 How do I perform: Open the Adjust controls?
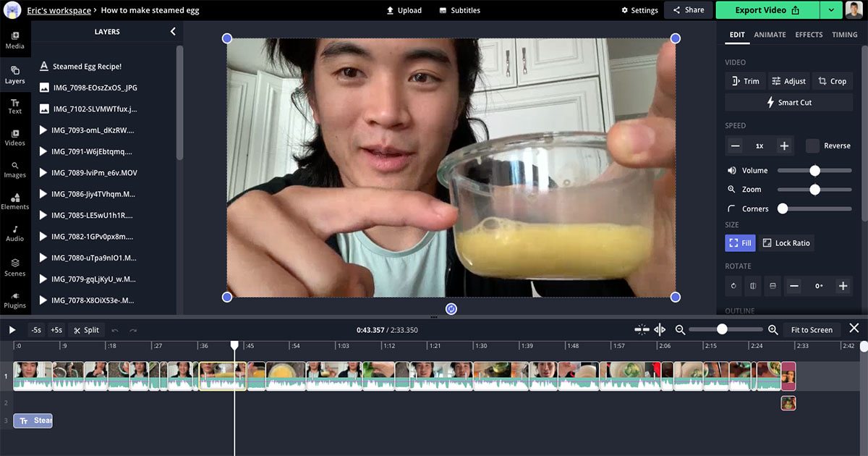[x=788, y=81]
